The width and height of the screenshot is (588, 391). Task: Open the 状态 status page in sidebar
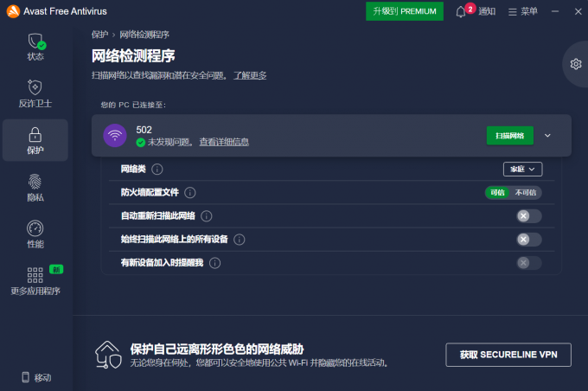click(35, 48)
